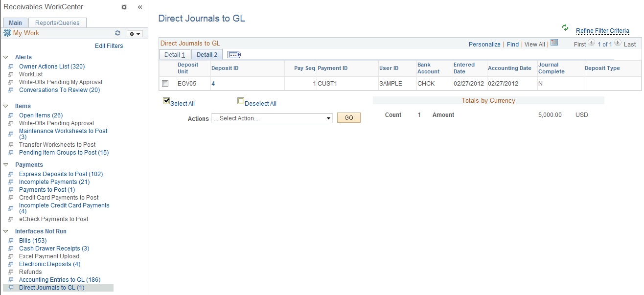Collapse the Alerts section
Viewport: 644px width, 295px height.
click(5, 57)
